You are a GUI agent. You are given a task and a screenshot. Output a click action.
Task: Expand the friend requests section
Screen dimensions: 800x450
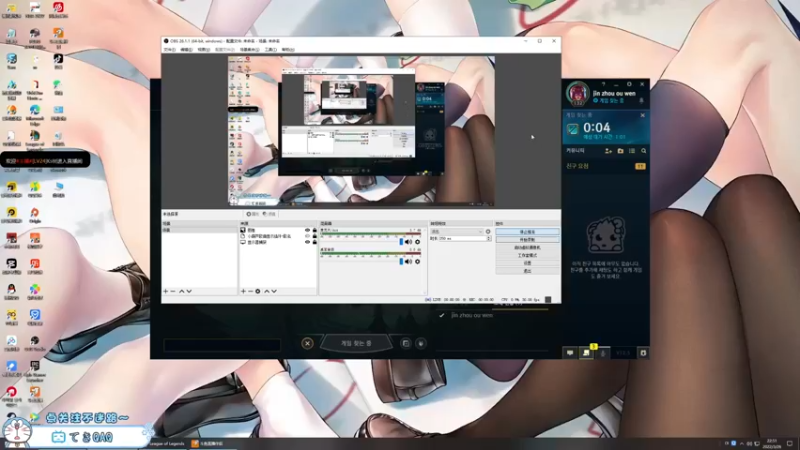coord(606,166)
